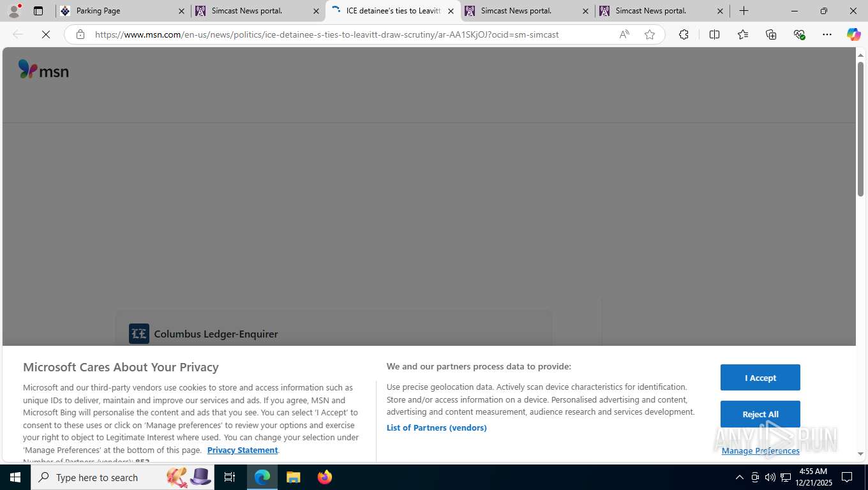This screenshot has height=490, width=868.
Task: Open File Explorer from the taskbar
Action: point(293,477)
